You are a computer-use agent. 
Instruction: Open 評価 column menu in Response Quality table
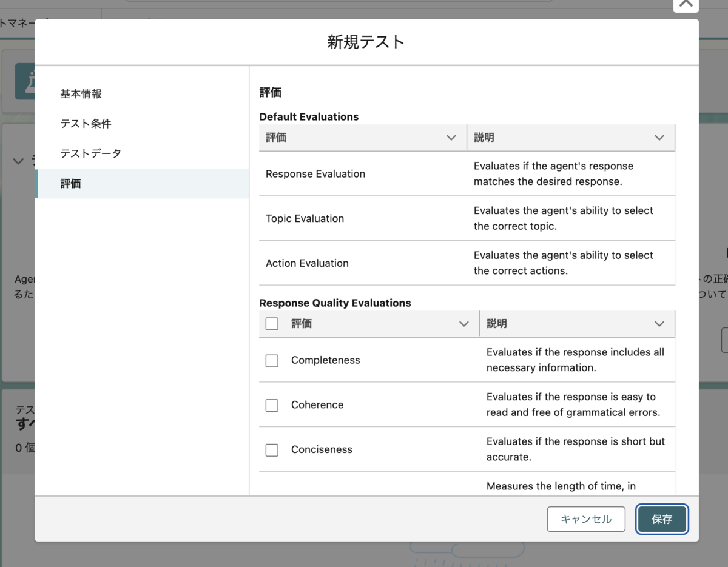[464, 324]
